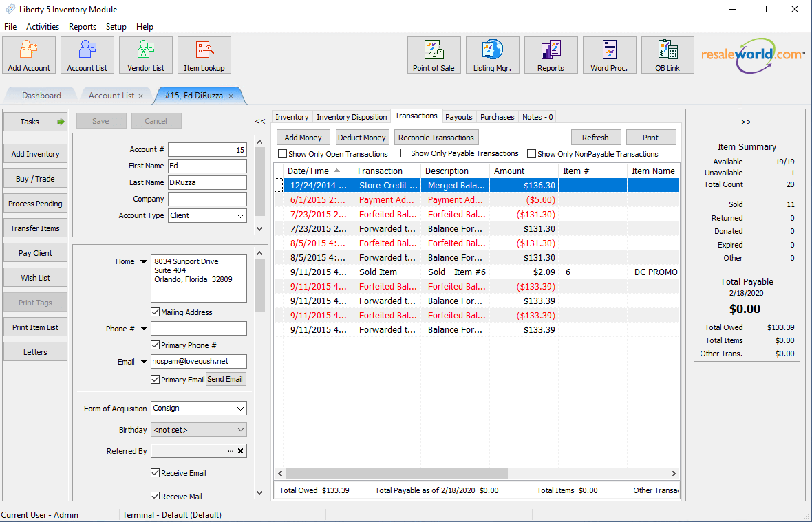
Task: Click the Refresh button
Action: 595,138
